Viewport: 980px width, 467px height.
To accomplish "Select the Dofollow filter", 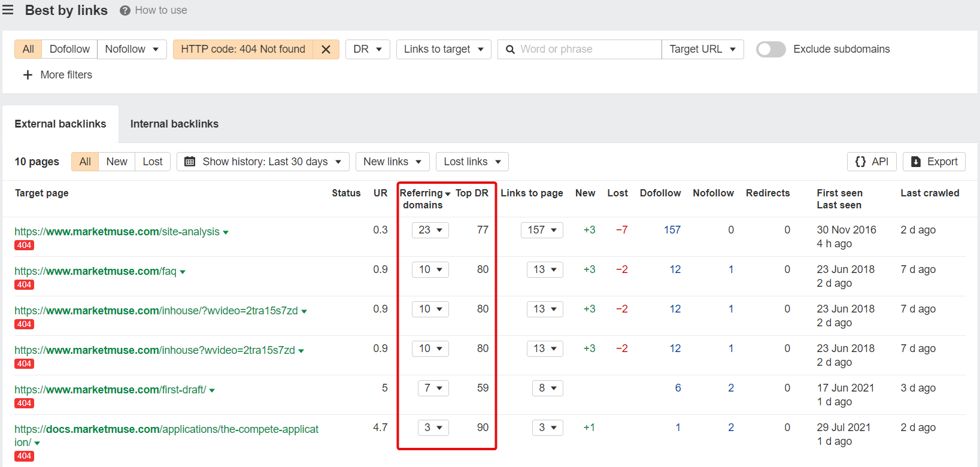I will pyautogui.click(x=69, y=49).
